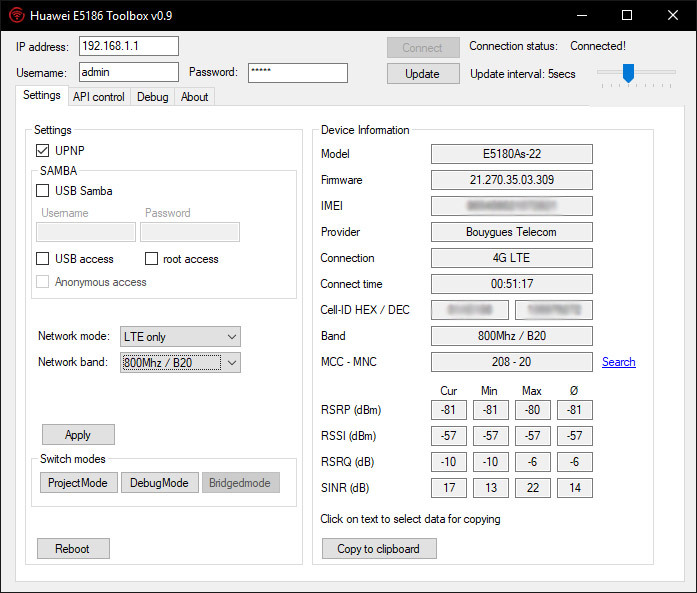Screen dimensions: 697x593
Task: Select the Connect time 00:51:17
Action: [x=512, y=284]
